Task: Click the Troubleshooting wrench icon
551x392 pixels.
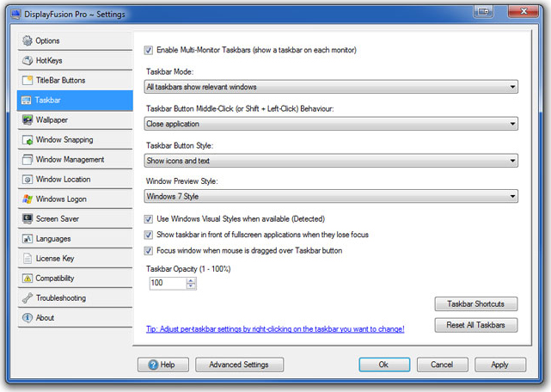Action: tap(27, 297)
